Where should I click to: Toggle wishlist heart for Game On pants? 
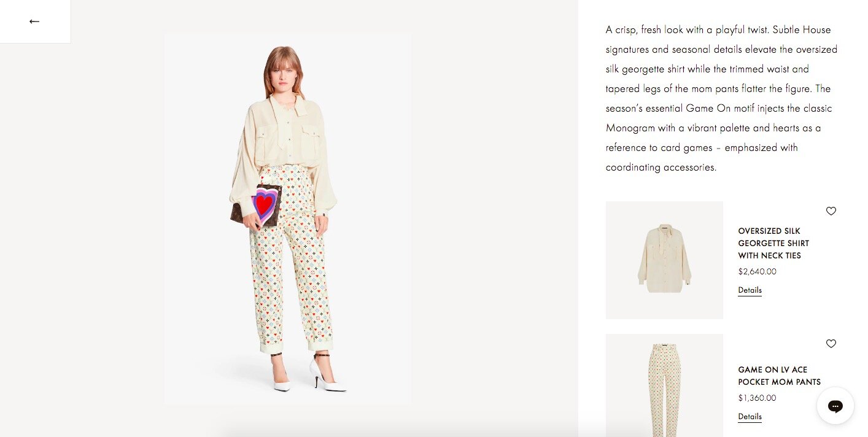831,344
